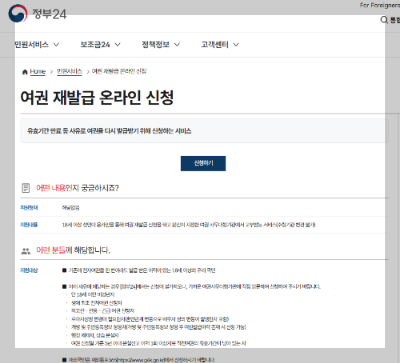This screenshot has height=363, width=400.
Task: Click the 여권 재발급 온라인 신청 heading
Action: pos(97,97)
